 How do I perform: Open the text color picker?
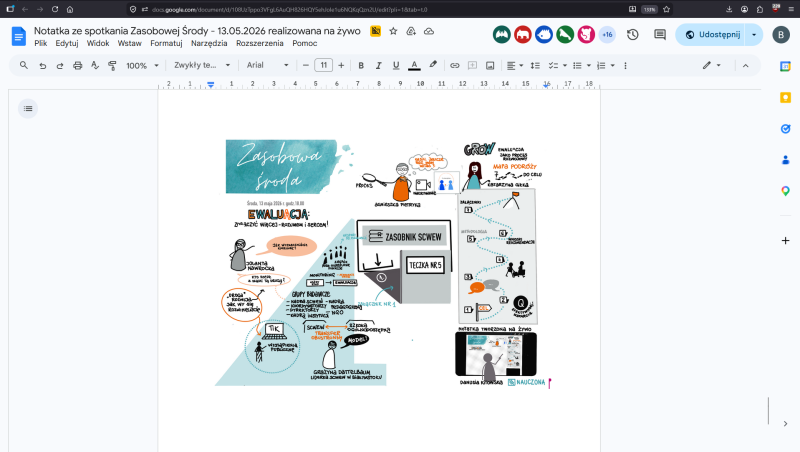[414, 65]
